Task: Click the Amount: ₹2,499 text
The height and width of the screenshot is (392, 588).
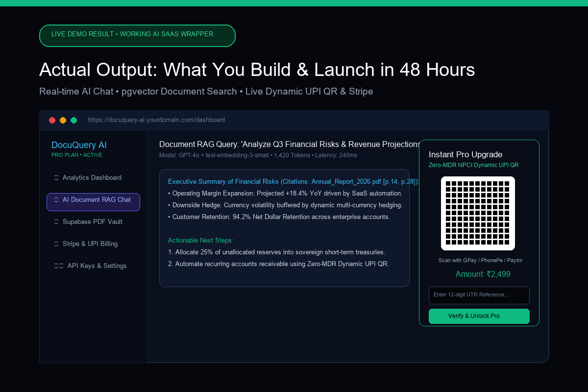Action: pos(483,274)
